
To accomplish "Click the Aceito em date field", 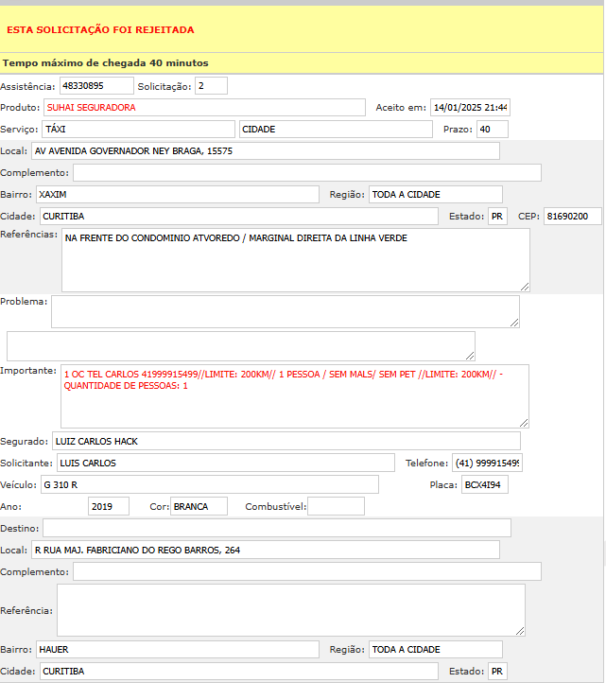I will [469, 108].
